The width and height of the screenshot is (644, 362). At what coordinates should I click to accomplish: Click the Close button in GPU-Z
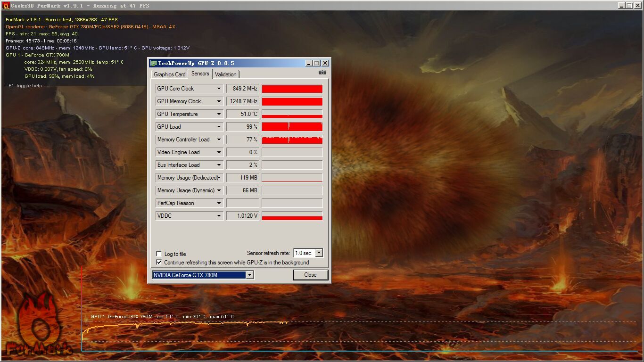click(x=310, y=275)
